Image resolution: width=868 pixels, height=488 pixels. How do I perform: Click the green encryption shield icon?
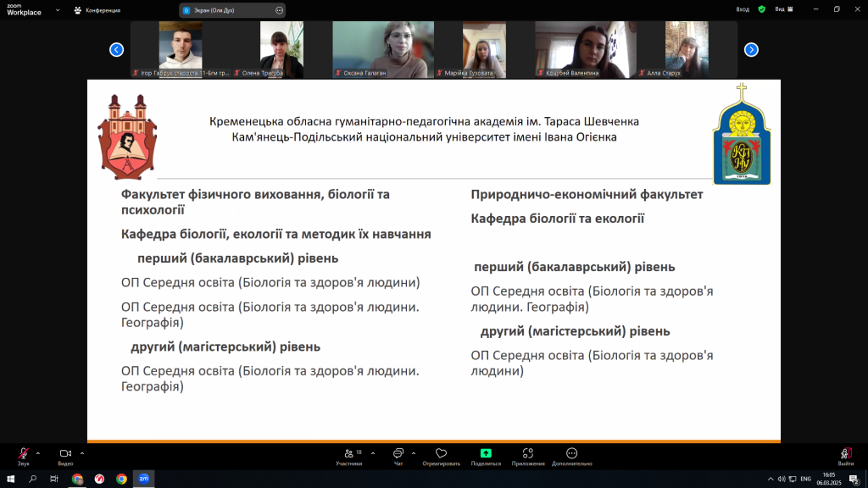coord(761,9)
